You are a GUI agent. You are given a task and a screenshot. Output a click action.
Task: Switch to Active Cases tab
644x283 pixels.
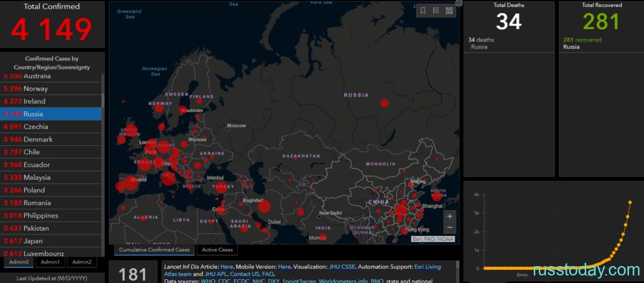pos(217,250)
